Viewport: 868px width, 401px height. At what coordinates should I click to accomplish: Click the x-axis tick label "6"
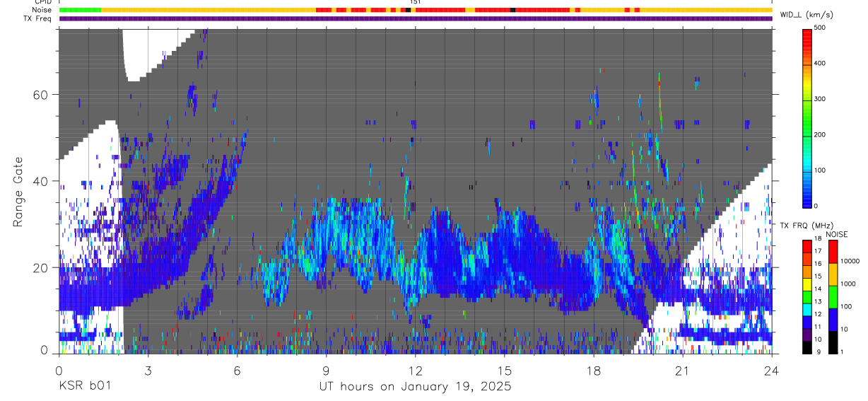tap(237, 371)
